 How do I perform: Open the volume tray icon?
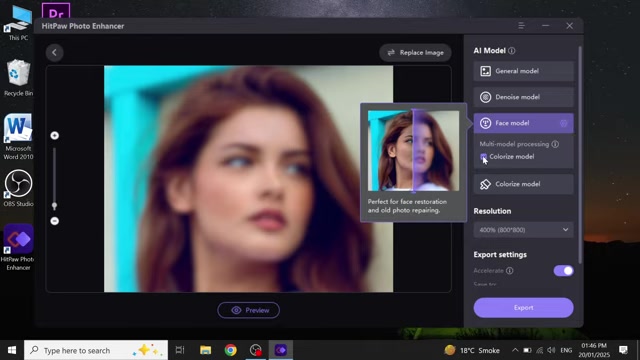coord(551,350)
